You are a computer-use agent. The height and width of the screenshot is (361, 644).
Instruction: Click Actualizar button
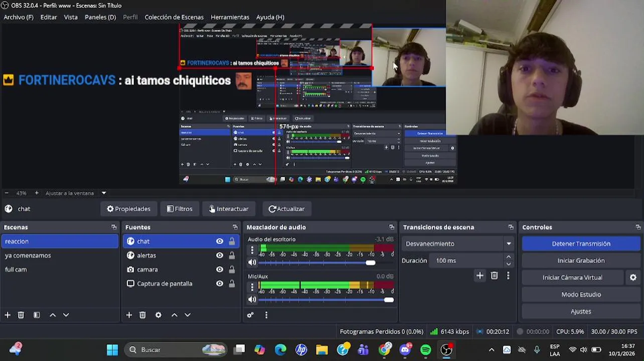(x=286, y=209)
